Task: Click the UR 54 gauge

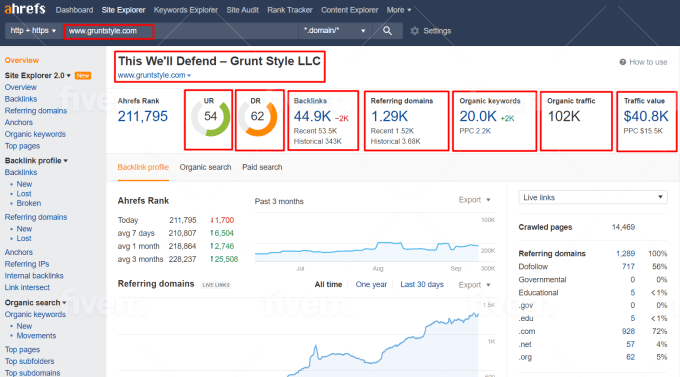Action: coord(210,117)
